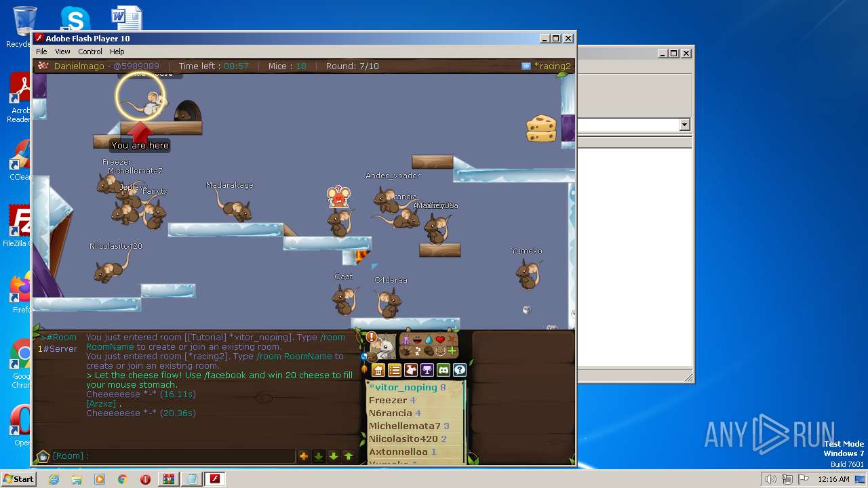Click the orange plus chat button
The image size is (868, 488).
point(303,456)
